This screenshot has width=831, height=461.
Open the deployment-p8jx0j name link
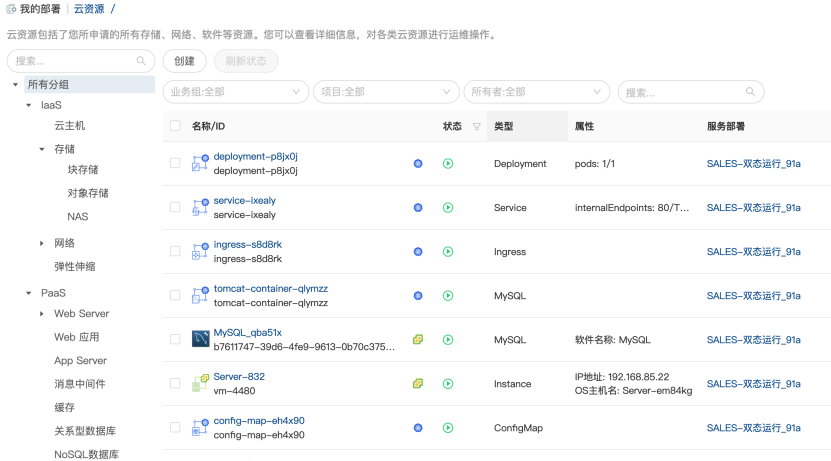coord(255,156)
